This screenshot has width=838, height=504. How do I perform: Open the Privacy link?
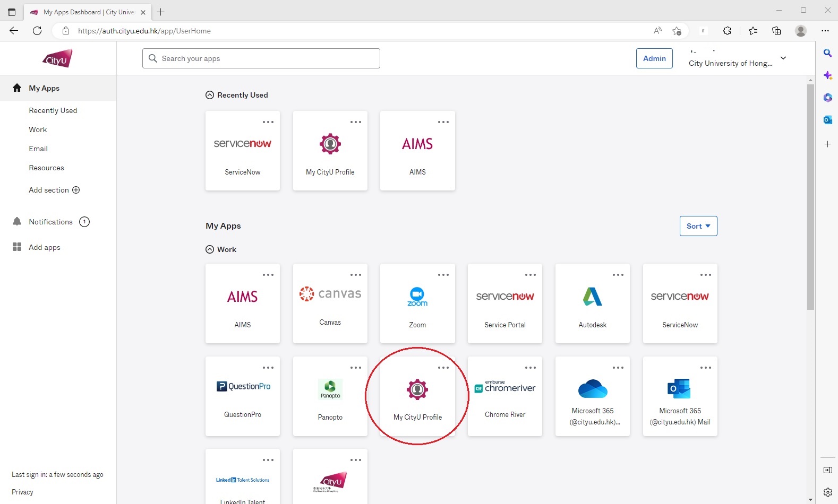(22, 492)
